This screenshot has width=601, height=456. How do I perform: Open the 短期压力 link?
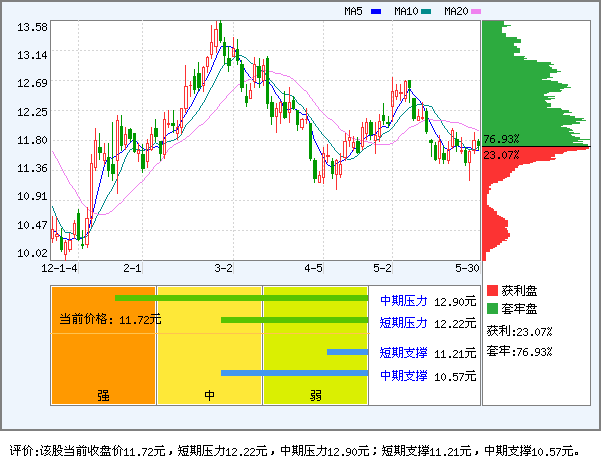[404, 323]
